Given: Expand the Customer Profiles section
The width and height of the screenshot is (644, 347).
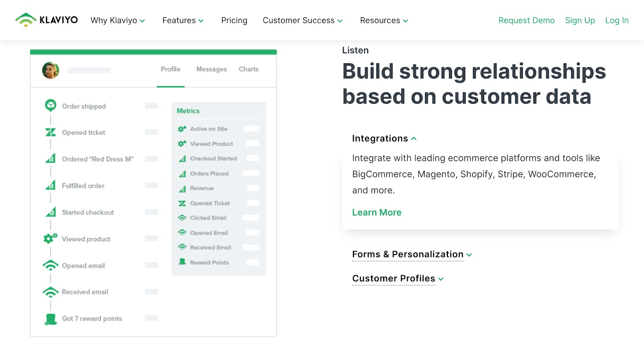Looking at the screenshot, I should (x=398, y=278).
